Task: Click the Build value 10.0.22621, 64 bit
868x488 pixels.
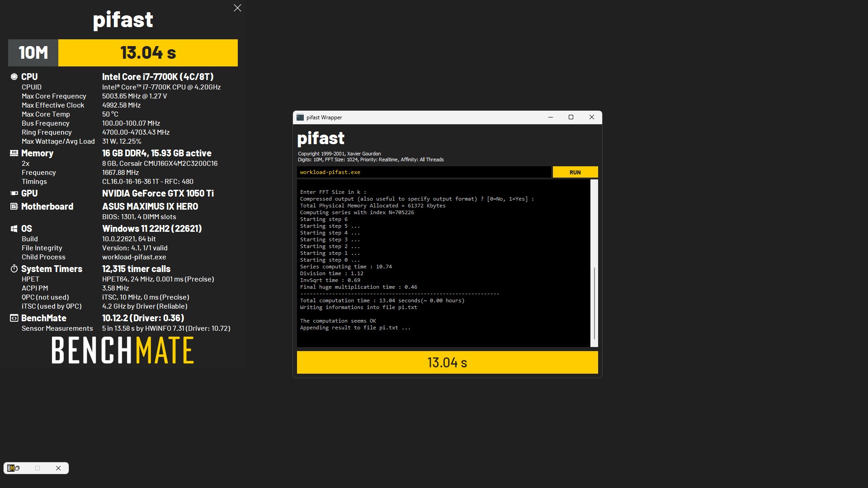Action: click(129, 239)
